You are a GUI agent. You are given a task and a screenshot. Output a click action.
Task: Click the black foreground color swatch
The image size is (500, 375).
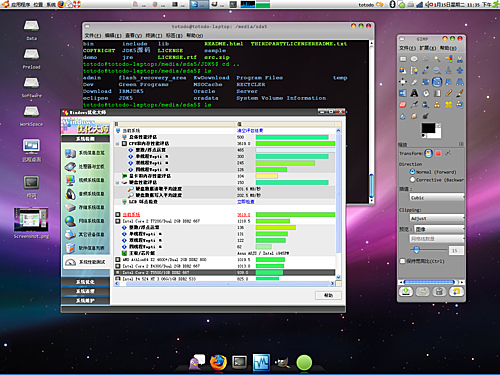pyautogui.click(x=428, y=128)
